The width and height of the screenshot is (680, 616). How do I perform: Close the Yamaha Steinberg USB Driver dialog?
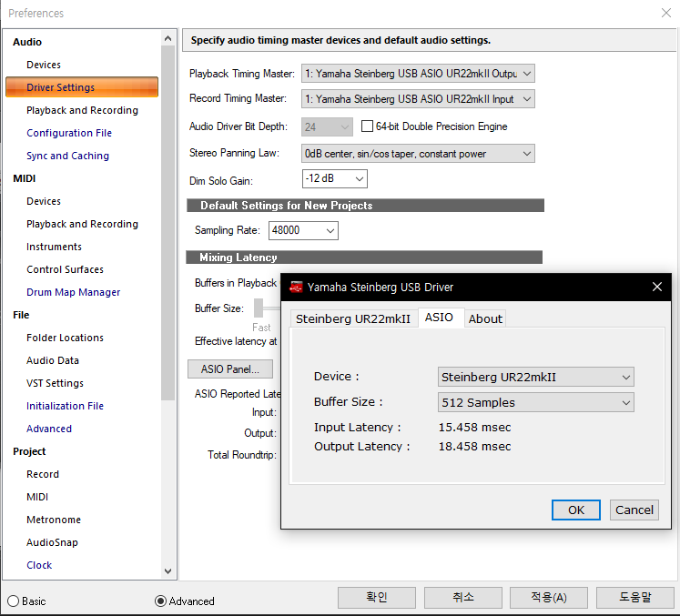tap(657, 288)
